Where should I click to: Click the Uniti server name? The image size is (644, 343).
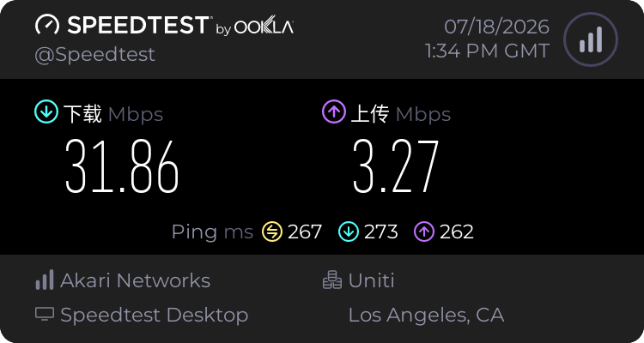pyautogui.click(x=371, y=280)
